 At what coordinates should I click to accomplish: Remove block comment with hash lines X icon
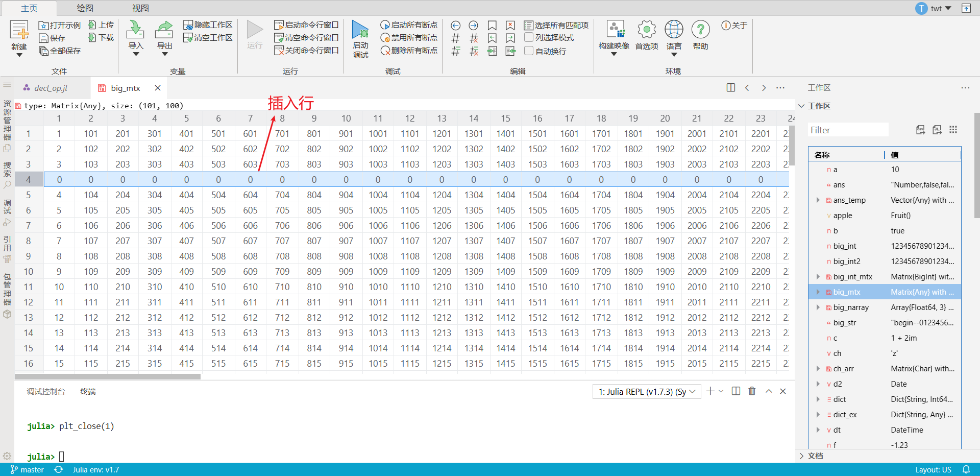click(474, 51)
